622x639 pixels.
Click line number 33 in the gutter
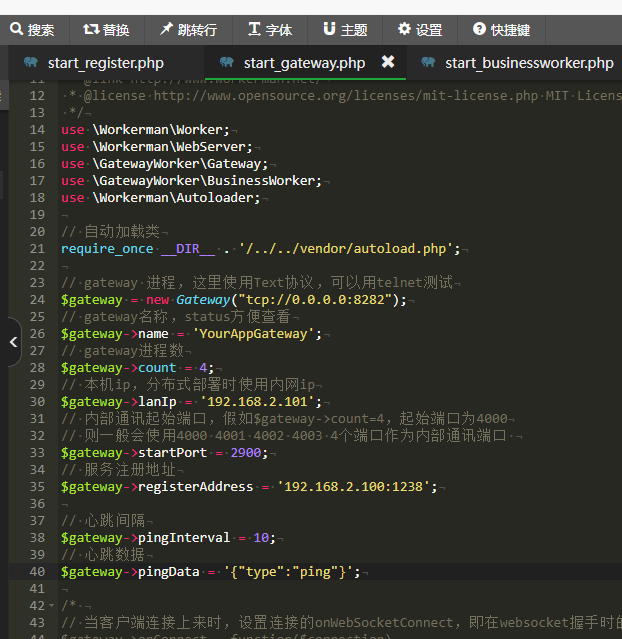(x=37, y=453)
